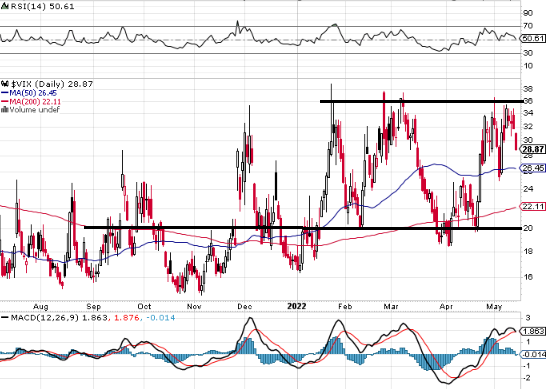The width and height of the screenshot is (551, 389).
Task: Click the Aug label on date axis
Action: pos(40,306)
